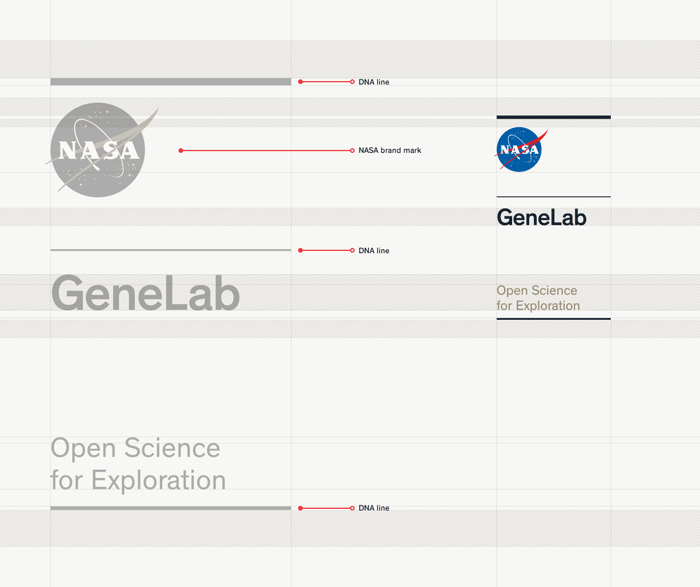Click the red dot ending the thick gray bar above the NASA logo
Screen dimensions: 700x587
tap(300, 82)
